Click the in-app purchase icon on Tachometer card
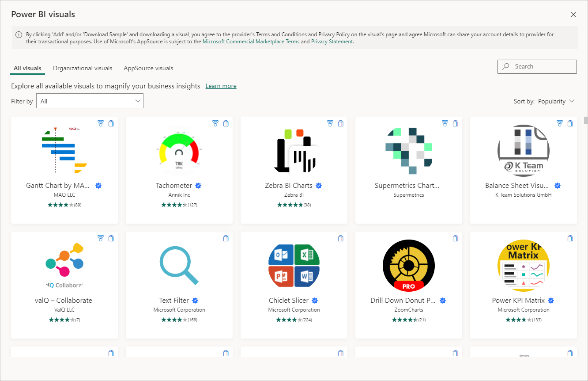This screenshot has width=588, height=381. (x=215, y=123)
